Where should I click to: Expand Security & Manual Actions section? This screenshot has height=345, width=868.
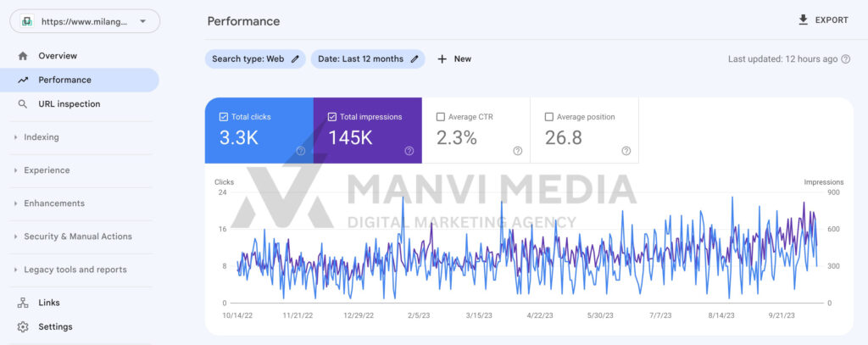pyautogui.click(x=79, y=236)
